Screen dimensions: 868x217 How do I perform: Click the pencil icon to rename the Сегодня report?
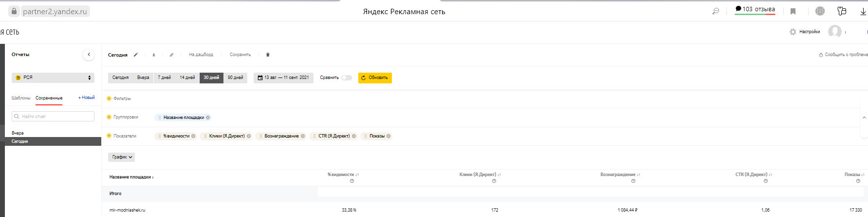[x=136, y=55]
